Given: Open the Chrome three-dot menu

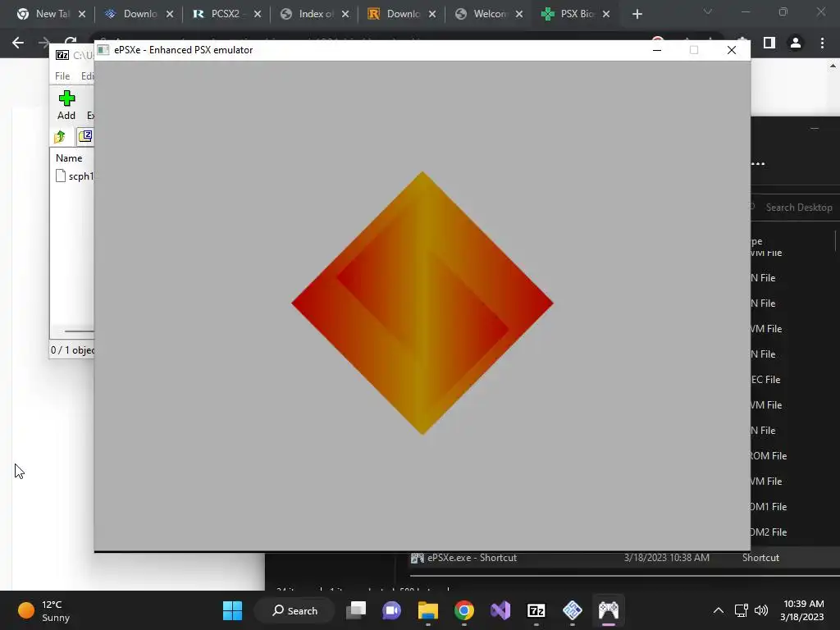Looking at the screenshot, I should (x=822, y=43).
